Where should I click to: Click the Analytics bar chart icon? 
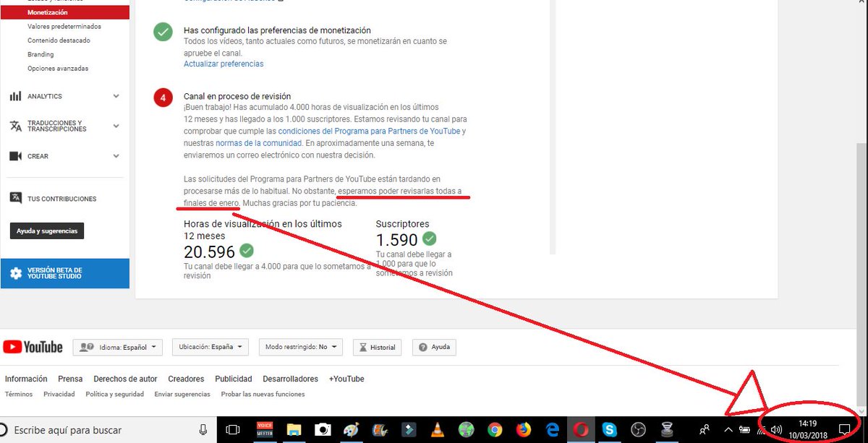coord(15,96)
